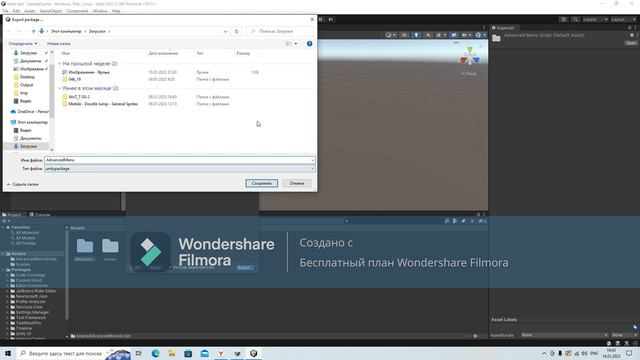Open the view options dropdown arrow in dialog

point(296,43)
